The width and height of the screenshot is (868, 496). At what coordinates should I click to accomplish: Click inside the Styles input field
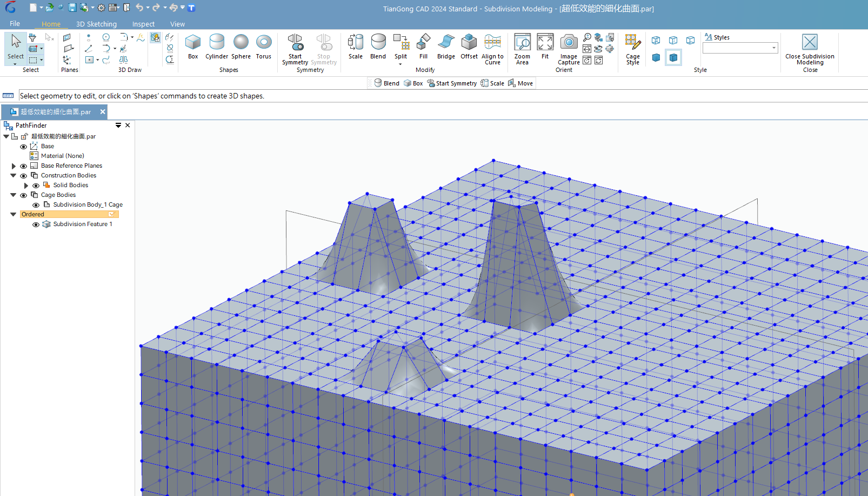[736, 48]
